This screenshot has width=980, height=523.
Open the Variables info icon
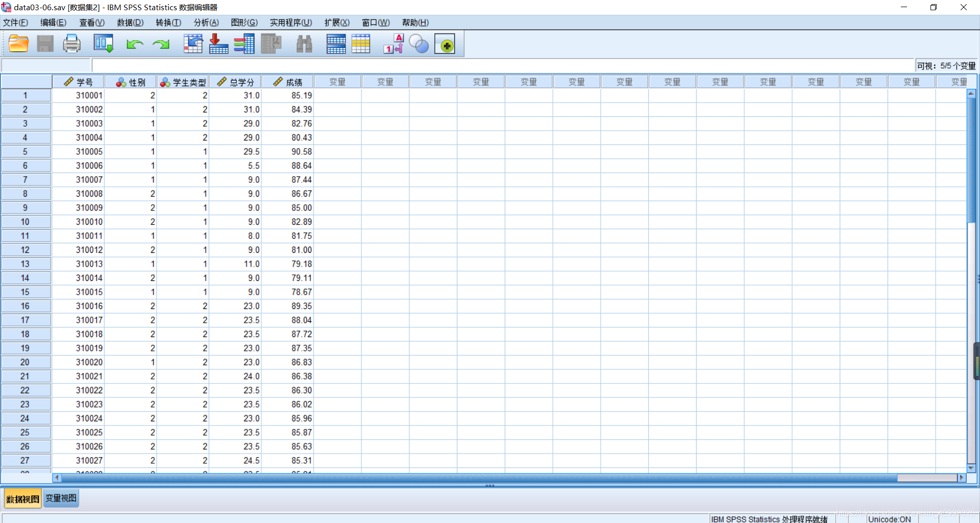[x=244, y=44]
